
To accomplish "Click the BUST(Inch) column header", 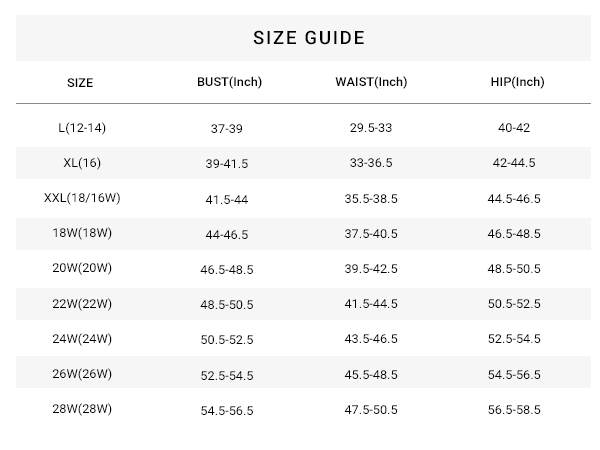I will (x=229, y=82).
